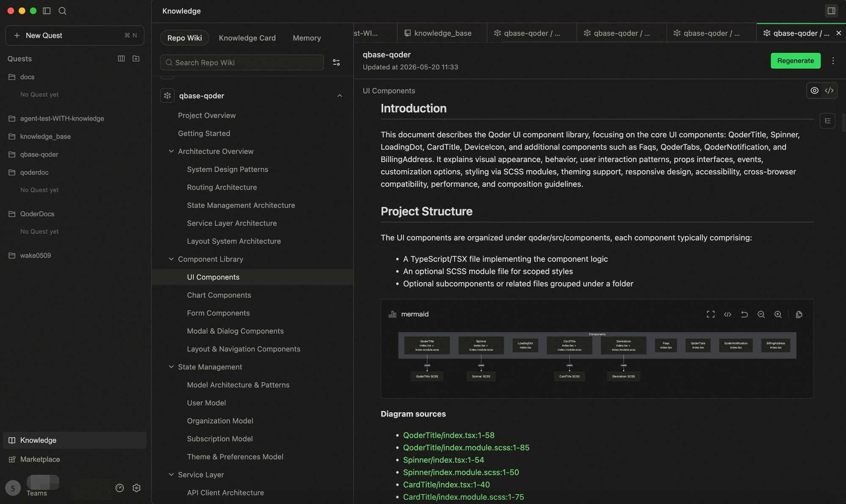
Task: Open the search icon in title bar
Action: point(63,11)
